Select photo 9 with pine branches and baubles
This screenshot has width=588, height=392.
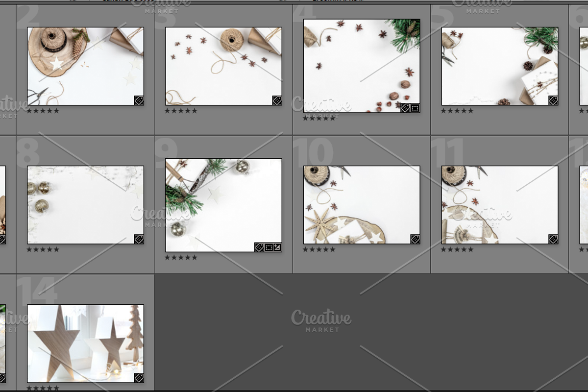coord(223,205)
